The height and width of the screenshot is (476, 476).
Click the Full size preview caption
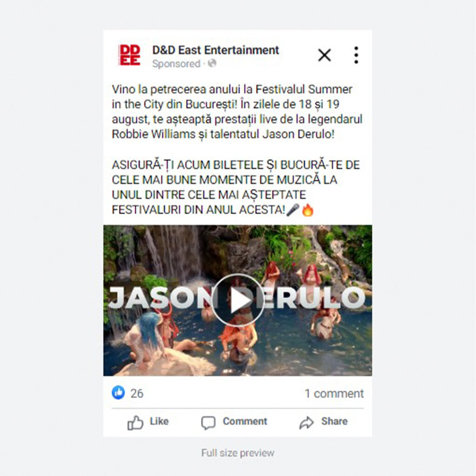point(238,453)
